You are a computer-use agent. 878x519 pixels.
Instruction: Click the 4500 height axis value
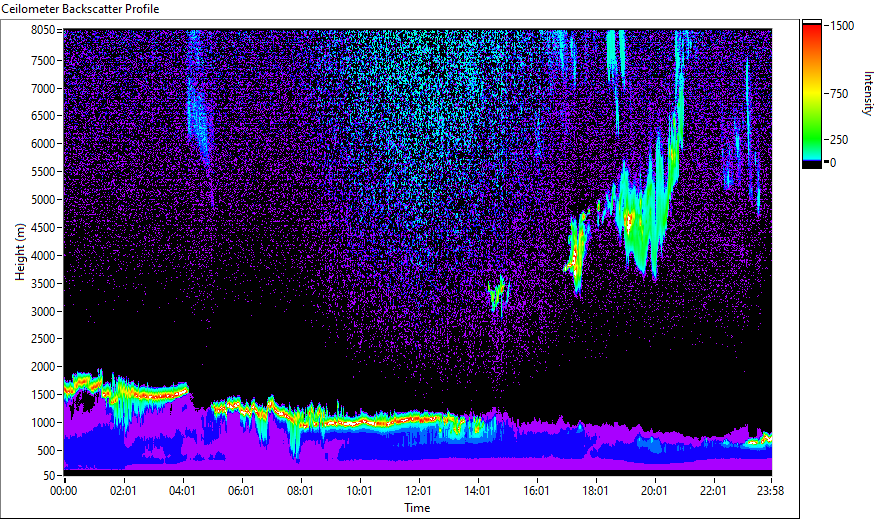pos(43,228)
